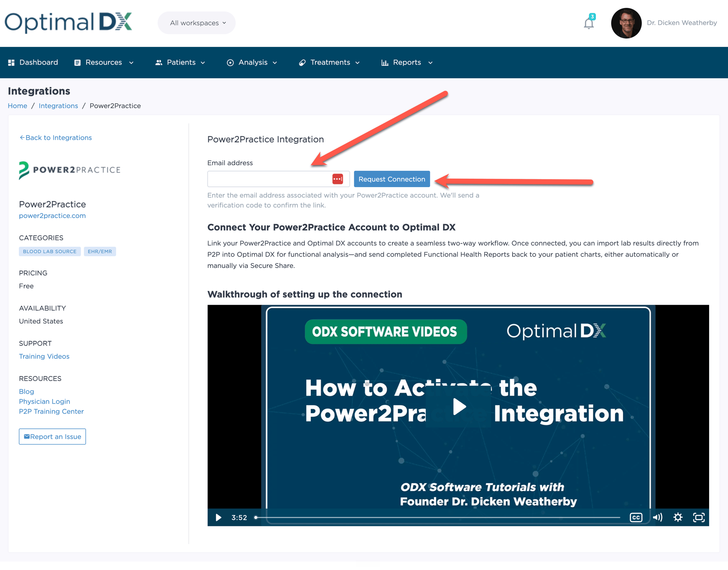The image size is (728, 570).
Task: Open the Patients menu
Action: tap(181, 63)
